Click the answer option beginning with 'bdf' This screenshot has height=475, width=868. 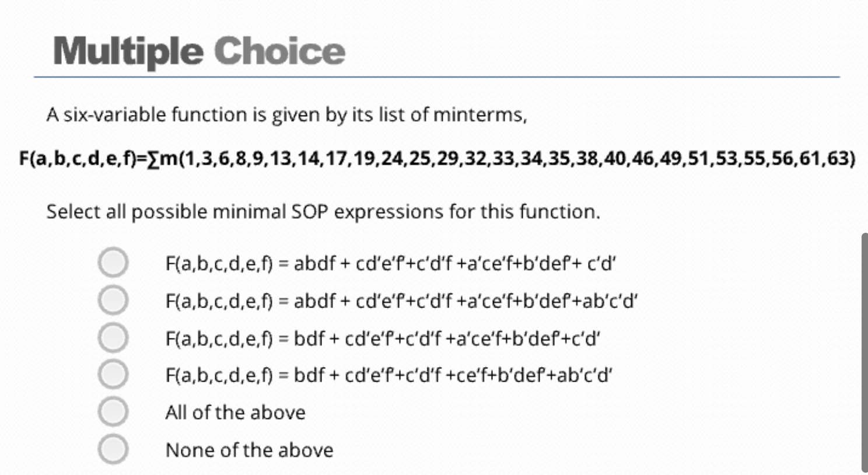(x=383, y=338)
